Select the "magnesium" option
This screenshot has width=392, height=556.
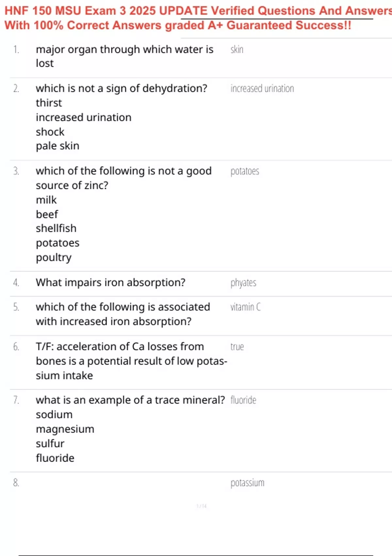click(65, 429)
